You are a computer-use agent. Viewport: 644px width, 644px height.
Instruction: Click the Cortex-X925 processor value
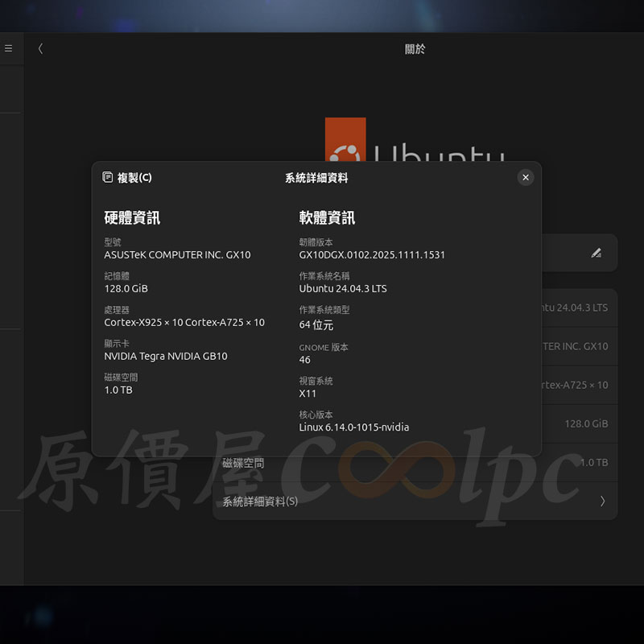pos(184,322)
